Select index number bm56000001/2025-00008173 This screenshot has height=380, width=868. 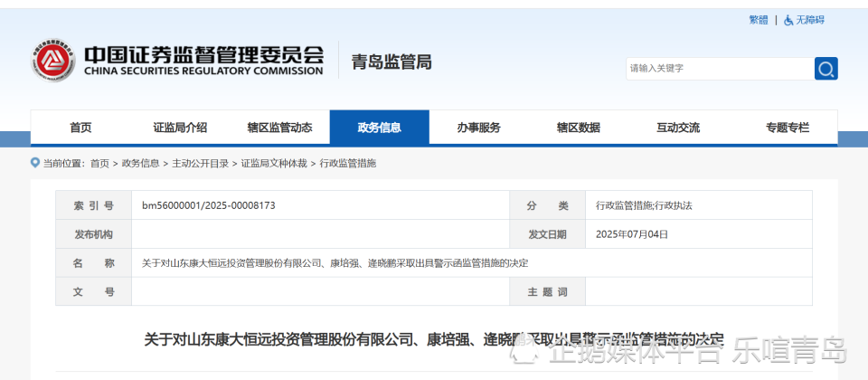pyautogui.click(x=209, y=205)
